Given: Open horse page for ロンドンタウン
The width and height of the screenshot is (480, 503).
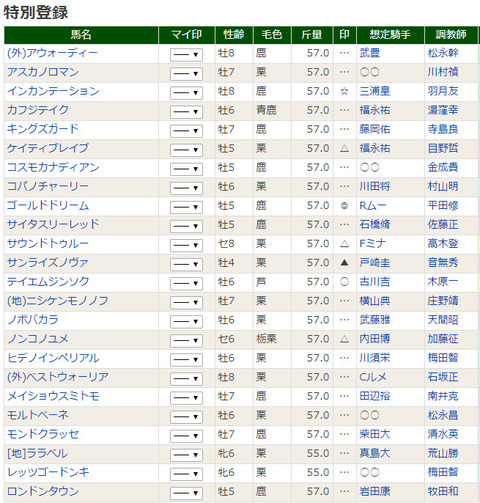Looking at the screenshot, I should click(43, 491).
